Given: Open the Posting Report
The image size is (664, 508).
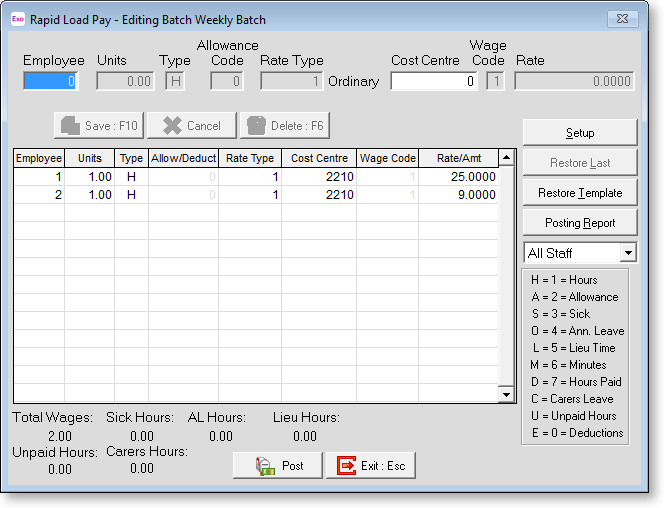Looking at the screenshot, I should [579, 223].
